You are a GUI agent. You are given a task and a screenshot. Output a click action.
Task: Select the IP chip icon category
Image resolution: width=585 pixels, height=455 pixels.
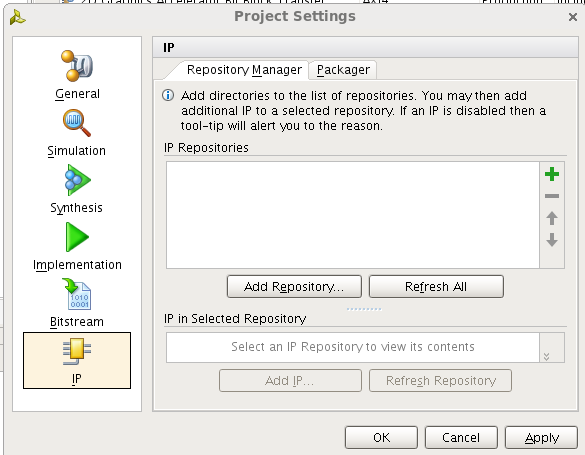pos(77,351)
